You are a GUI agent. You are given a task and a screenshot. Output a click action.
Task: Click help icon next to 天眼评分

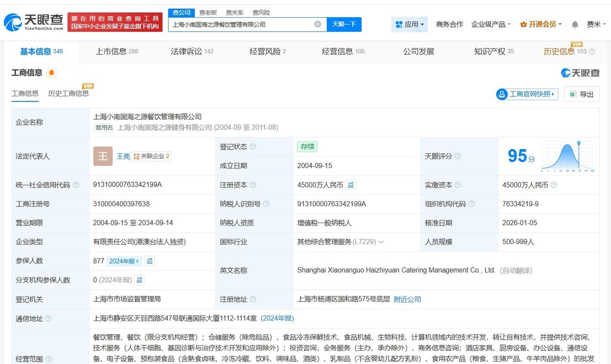[458, 156]
